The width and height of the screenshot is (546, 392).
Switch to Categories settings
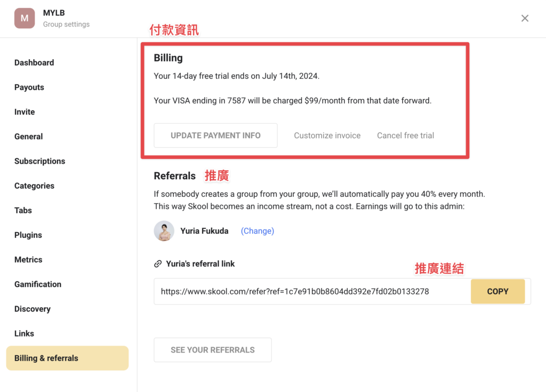coord(34,186)
